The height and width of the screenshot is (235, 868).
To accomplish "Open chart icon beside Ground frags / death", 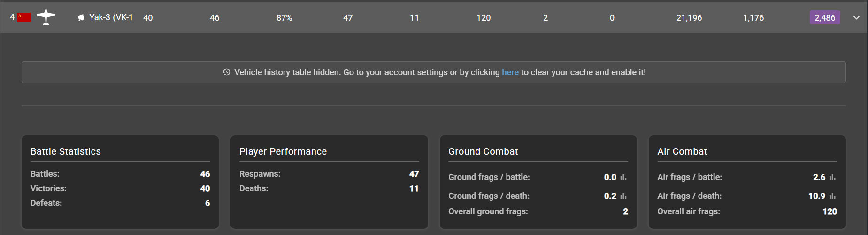I will (x=623, y=196).
